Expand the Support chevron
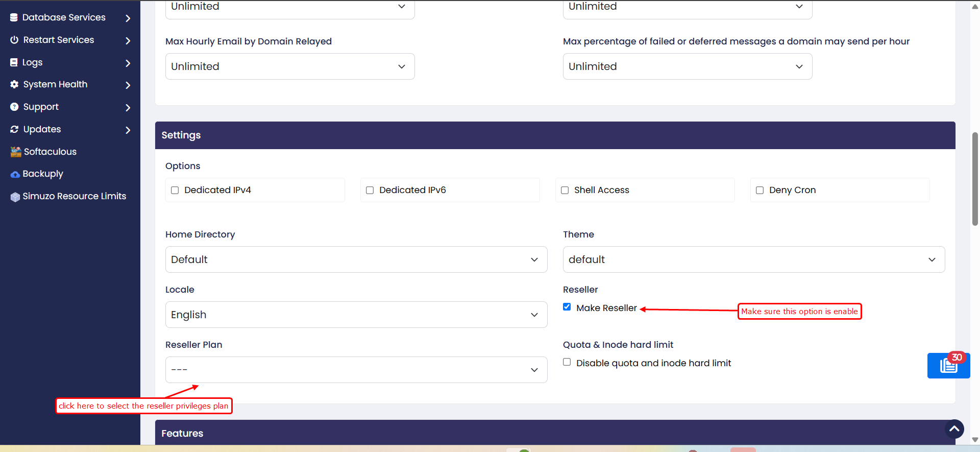The width and height of the screenshot is (980, 452). 128,108
